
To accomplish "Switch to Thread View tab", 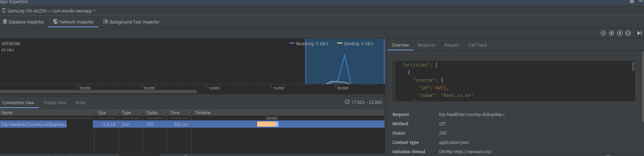I will pyautogui.click(x=55, y=103).
